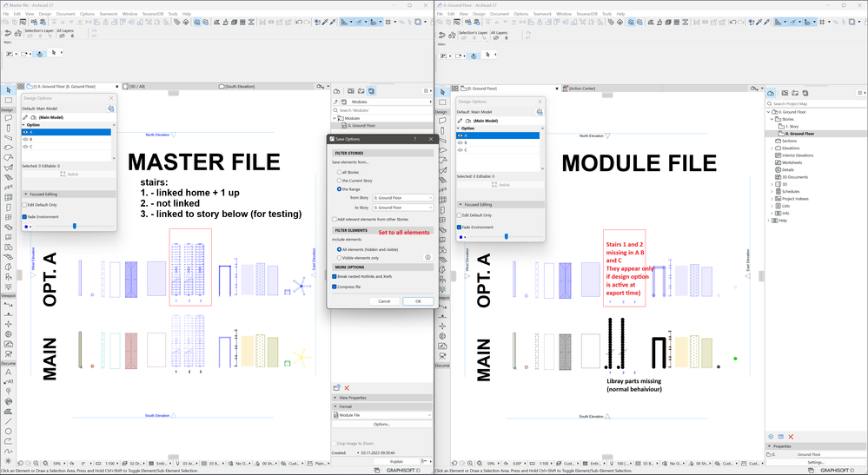Select the Marquee tool in Module file toolbox
This screenshot has width=868, height=475.
[x=442, y=102]
